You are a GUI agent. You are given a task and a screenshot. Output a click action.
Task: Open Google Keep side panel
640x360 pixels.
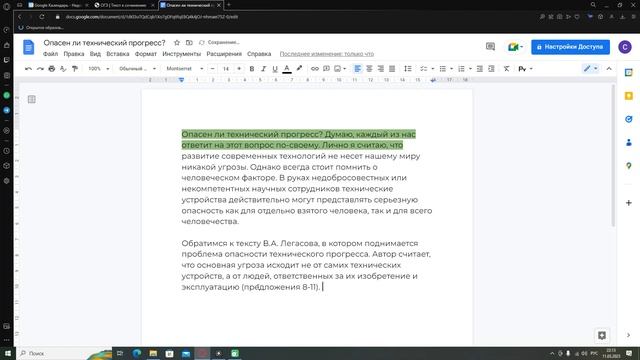pyautogui.click(x=629, y=96)
